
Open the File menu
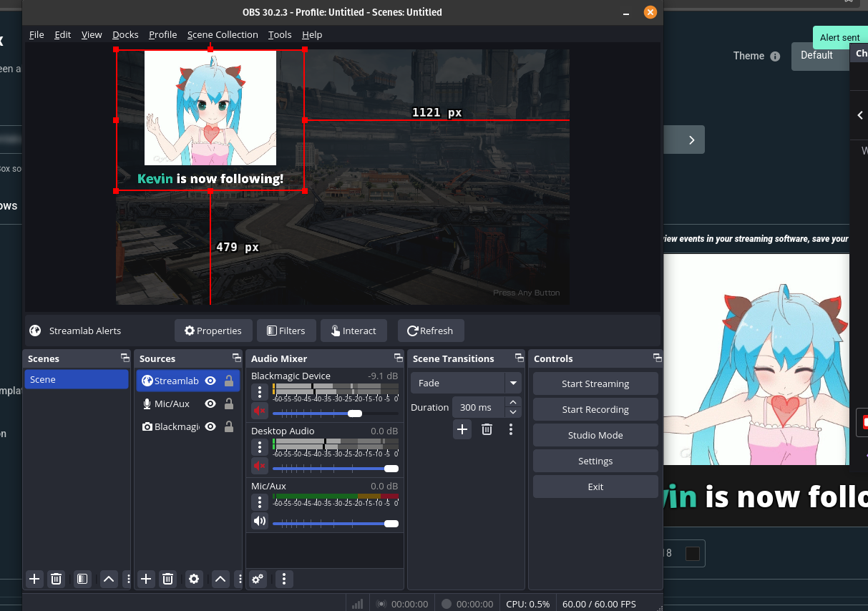click(36, 34)
